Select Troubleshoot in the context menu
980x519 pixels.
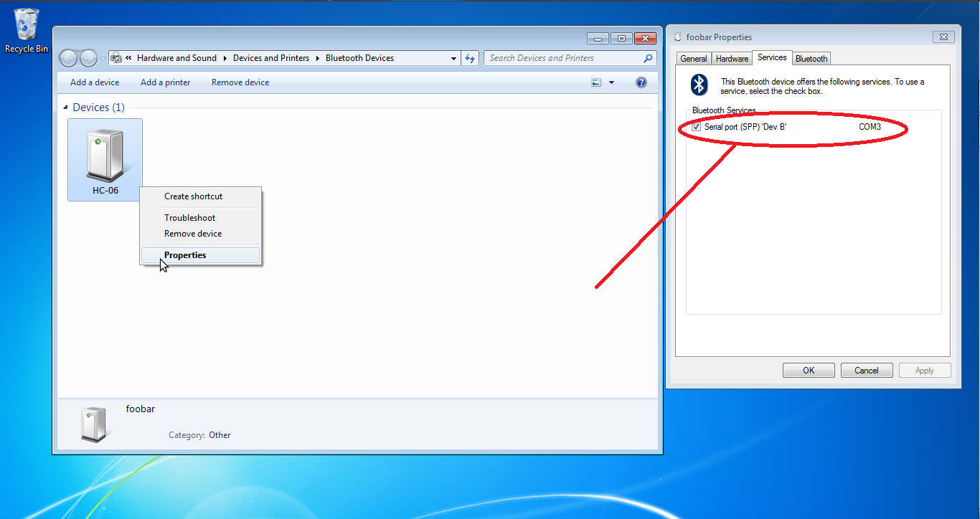[189, 218]
